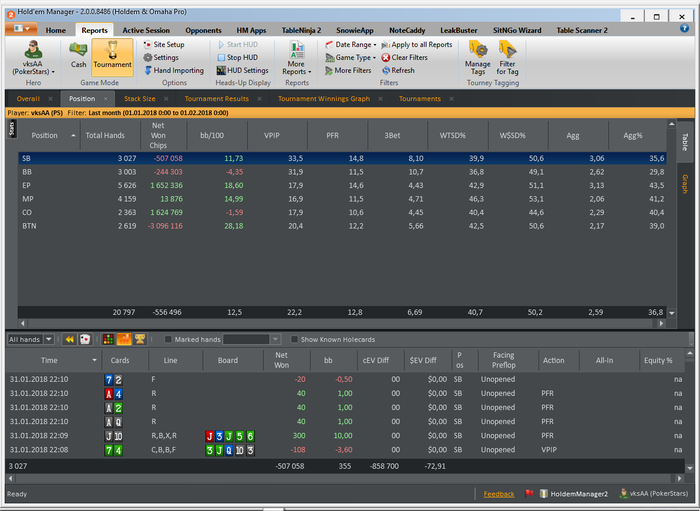Select the Tournament game mode trophy
This screenshot has width=700, height=511.
tap(112, 57)
